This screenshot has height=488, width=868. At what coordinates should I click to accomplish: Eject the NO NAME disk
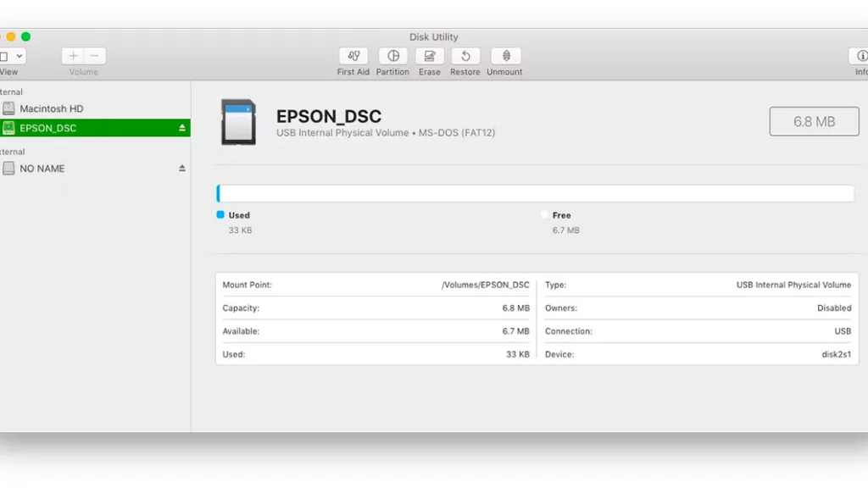click(x=182, y=169)
